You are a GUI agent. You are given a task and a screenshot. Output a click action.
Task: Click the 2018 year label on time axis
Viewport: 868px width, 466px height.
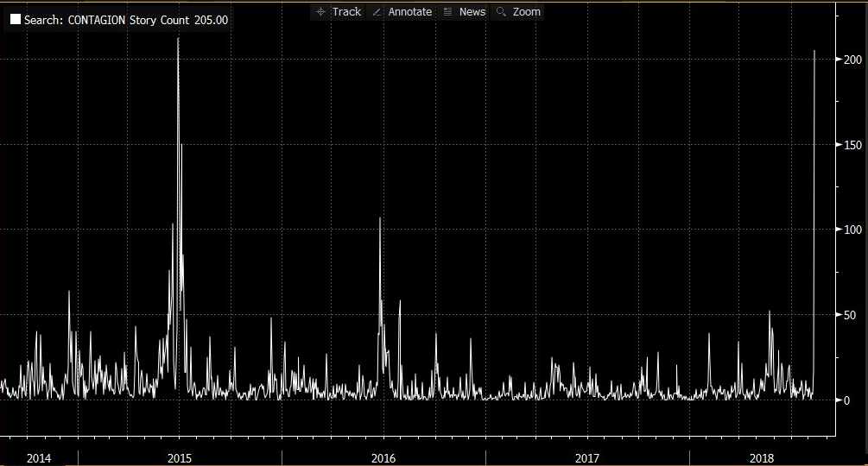762,458
